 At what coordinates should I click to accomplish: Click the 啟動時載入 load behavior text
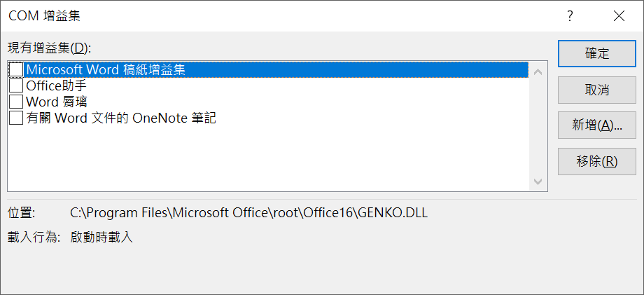click(101, 237)
